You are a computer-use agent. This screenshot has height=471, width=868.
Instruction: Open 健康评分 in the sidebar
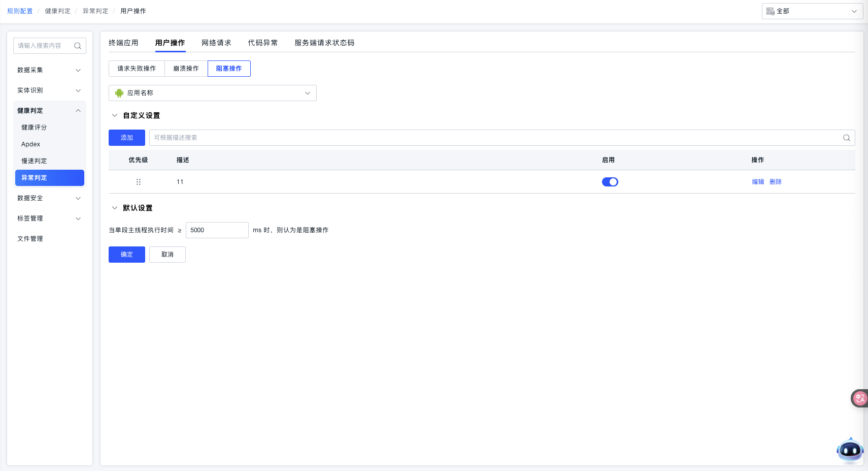(34, 128)
